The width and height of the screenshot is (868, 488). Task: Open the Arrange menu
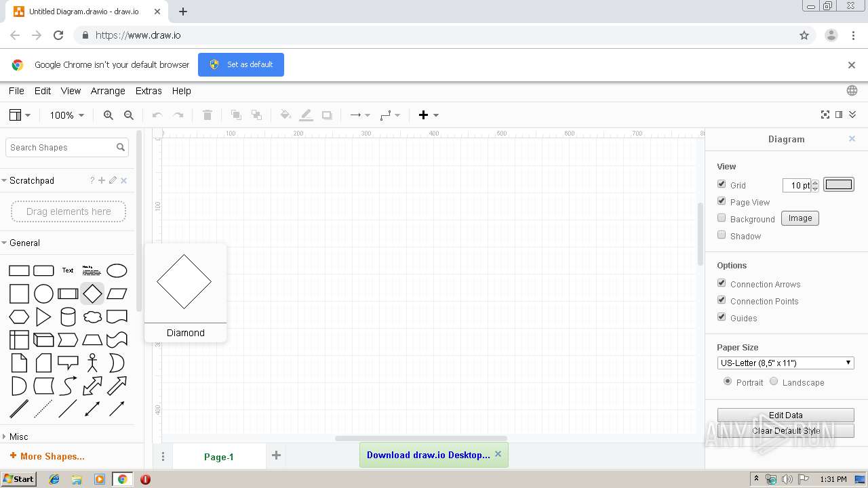click(108, 91)
